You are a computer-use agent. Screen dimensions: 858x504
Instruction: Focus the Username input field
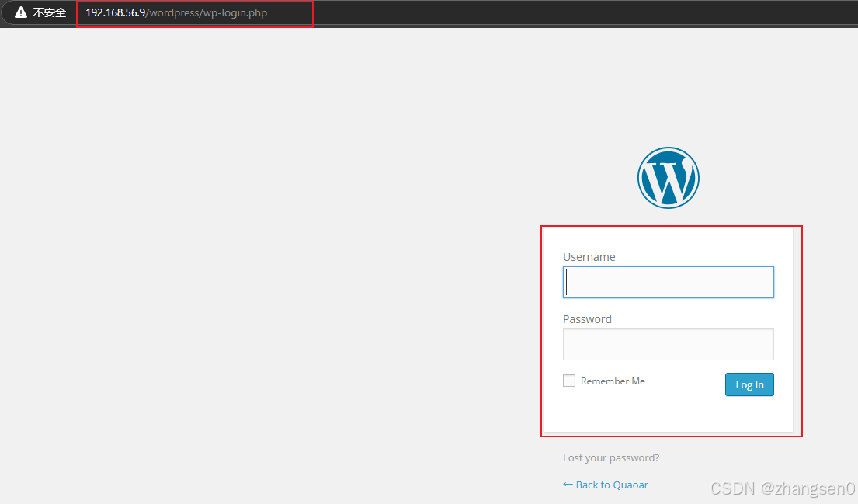(x=668, y=283)
